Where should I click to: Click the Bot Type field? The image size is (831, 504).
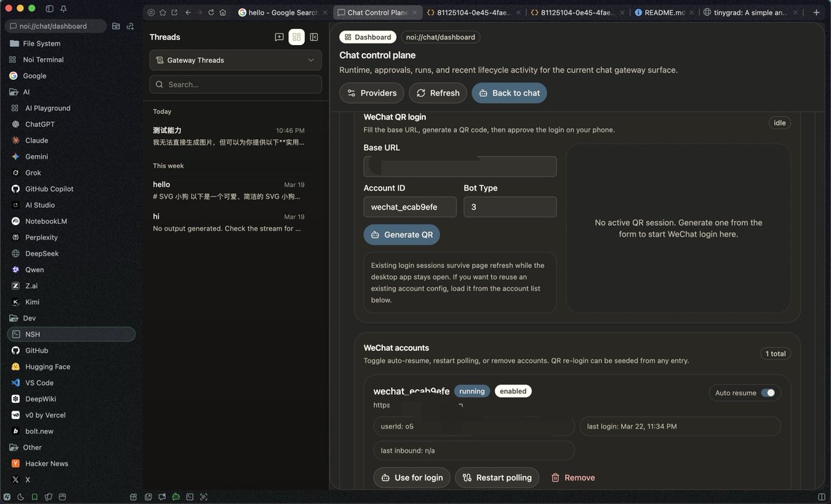pos(510,207)
